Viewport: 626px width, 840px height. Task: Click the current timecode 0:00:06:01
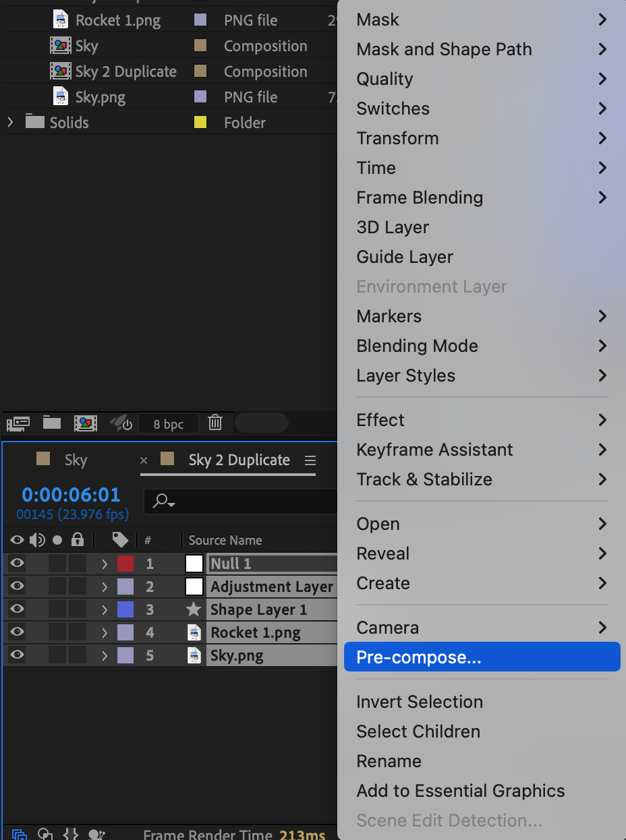pyautogui.click(x=71, y=495)
